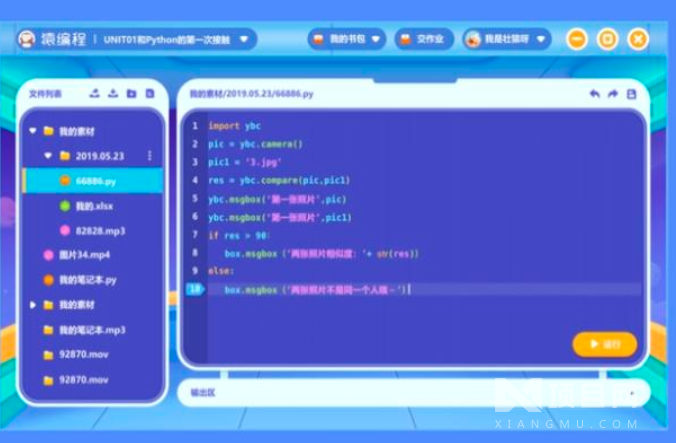The width and height of the screenshot is (676, 443).
Task: Click the upload icon in file list header
Action: coord(95,94)
